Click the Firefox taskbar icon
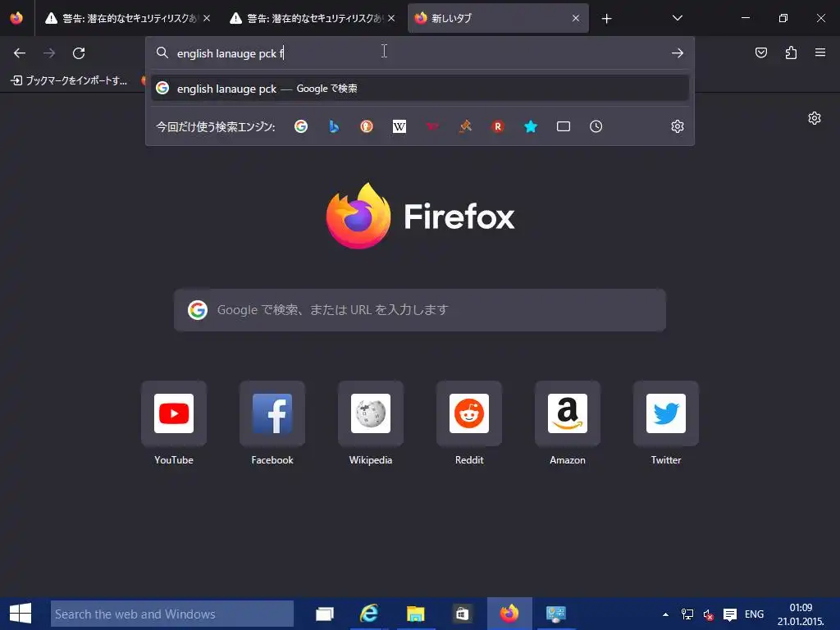This screenshot has height=630, width=840. click(x=509, y=614)
